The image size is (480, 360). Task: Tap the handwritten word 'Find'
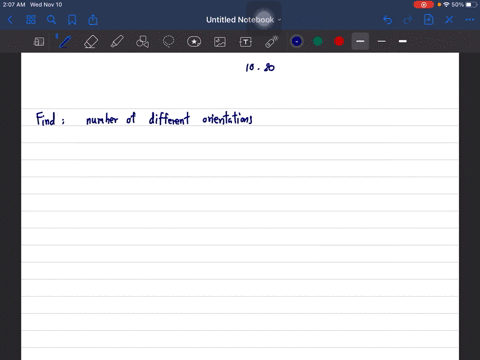click(x=46, y=119)
